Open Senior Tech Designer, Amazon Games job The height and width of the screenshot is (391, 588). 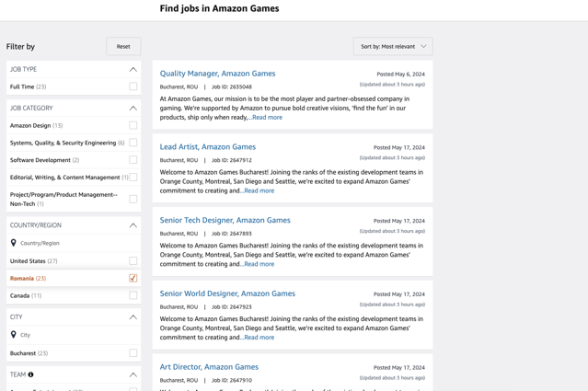[x=225, y=220]
